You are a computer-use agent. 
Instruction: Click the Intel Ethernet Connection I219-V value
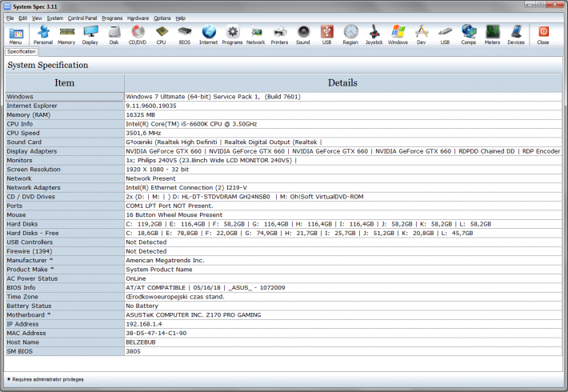point(342,188)
